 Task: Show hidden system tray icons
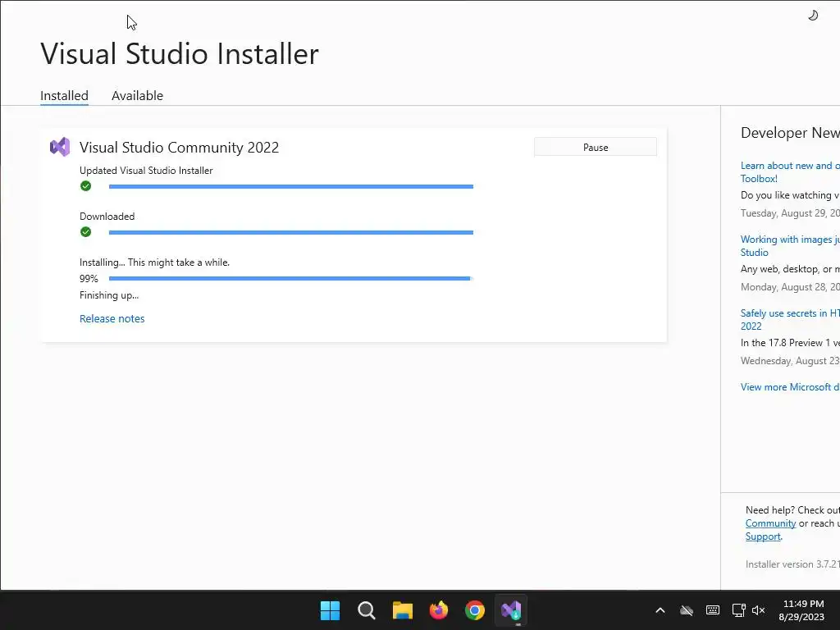point(660,610)
